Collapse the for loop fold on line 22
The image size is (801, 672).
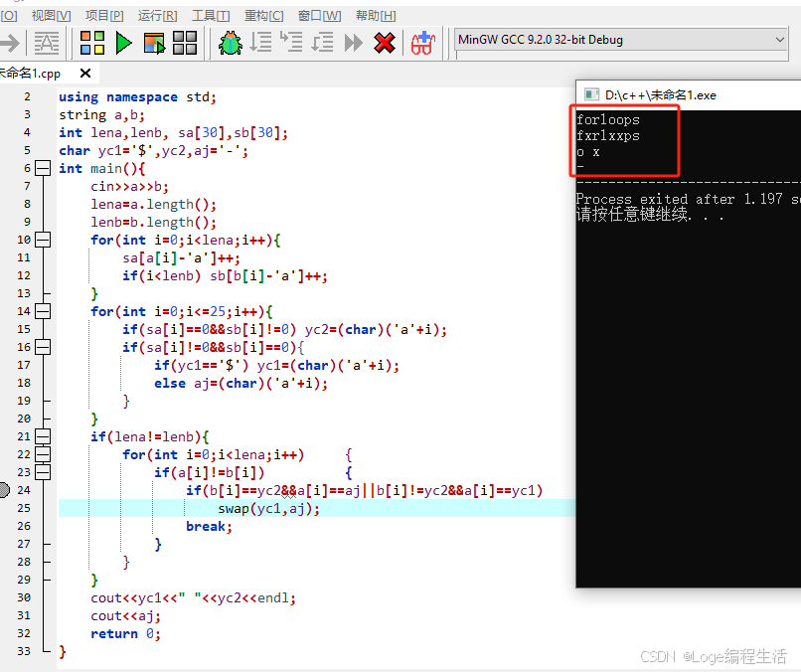(43, 454)
